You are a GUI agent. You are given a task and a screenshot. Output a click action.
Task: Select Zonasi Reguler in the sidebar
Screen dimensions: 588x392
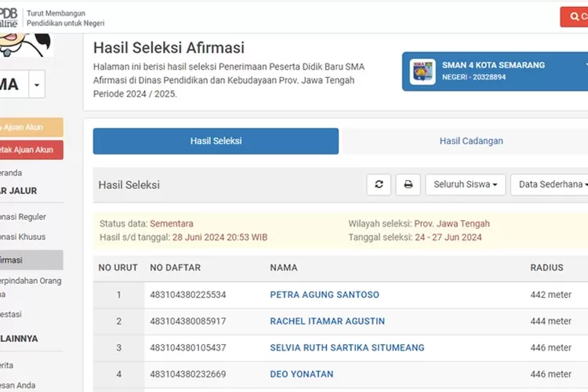point(23,217)
